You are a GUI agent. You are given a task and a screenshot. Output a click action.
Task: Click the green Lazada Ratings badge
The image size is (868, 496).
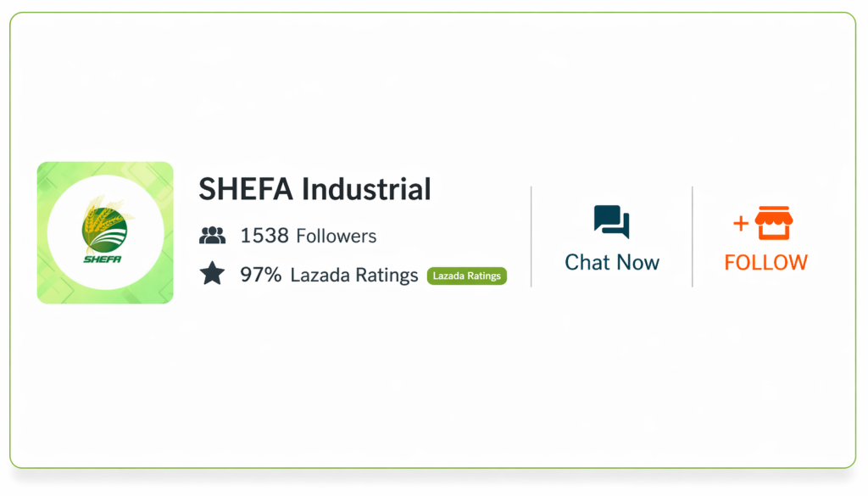pyautogui.click(x=466, y=276)
